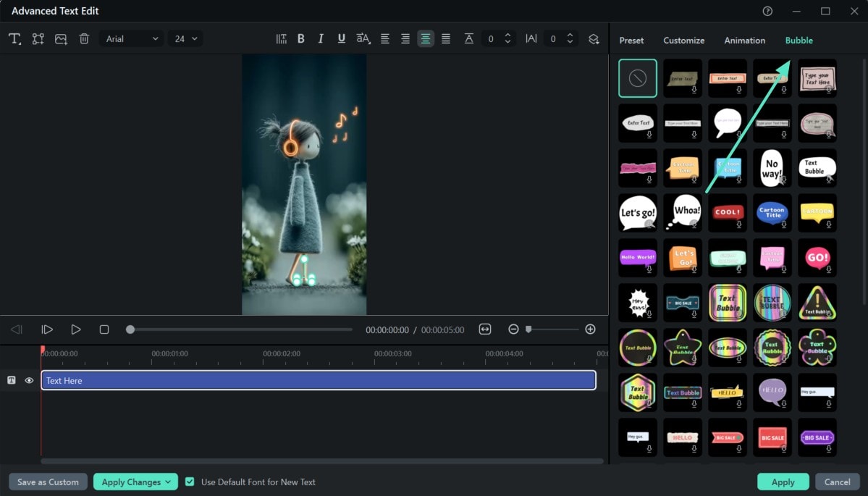This screenshot has width=868, height=496.
Task: Toggle italic text formatting
Action: pos(321,39)
